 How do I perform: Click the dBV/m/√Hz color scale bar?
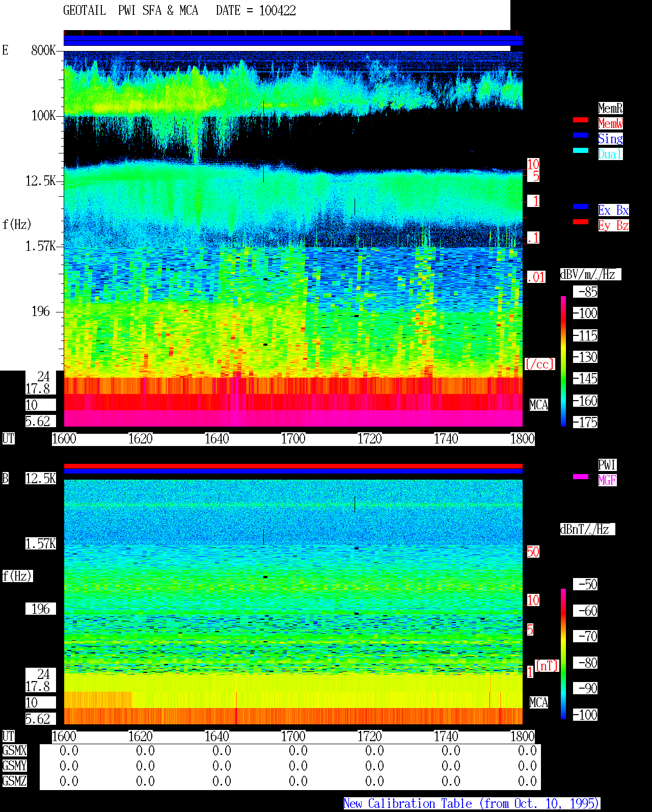pos(563,361)
